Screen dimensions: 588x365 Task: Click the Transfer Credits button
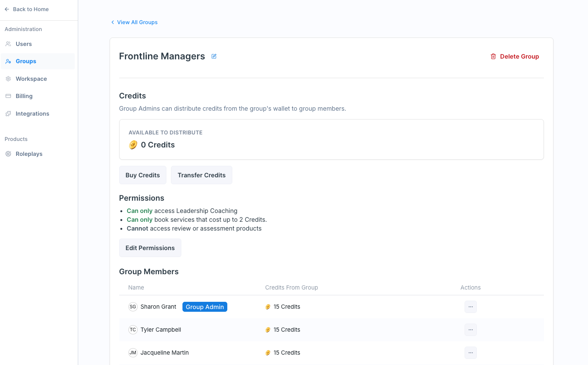coord(202,175)
